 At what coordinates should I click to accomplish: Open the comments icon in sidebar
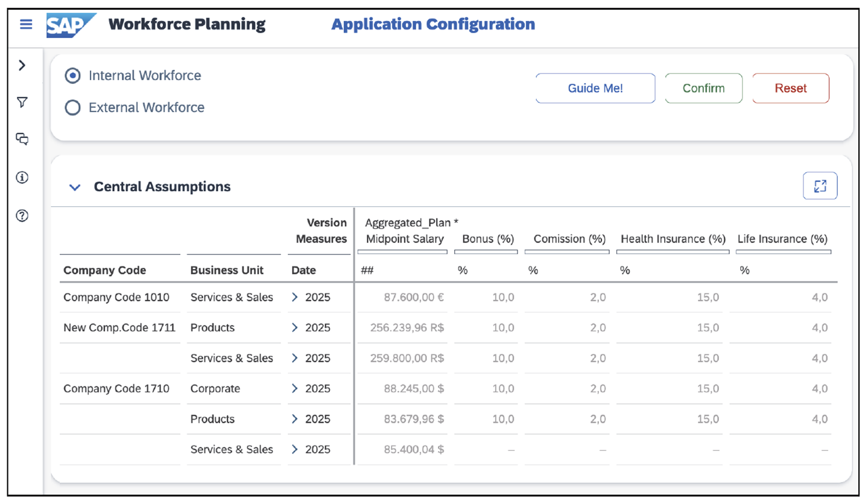[x=22, y=139]
